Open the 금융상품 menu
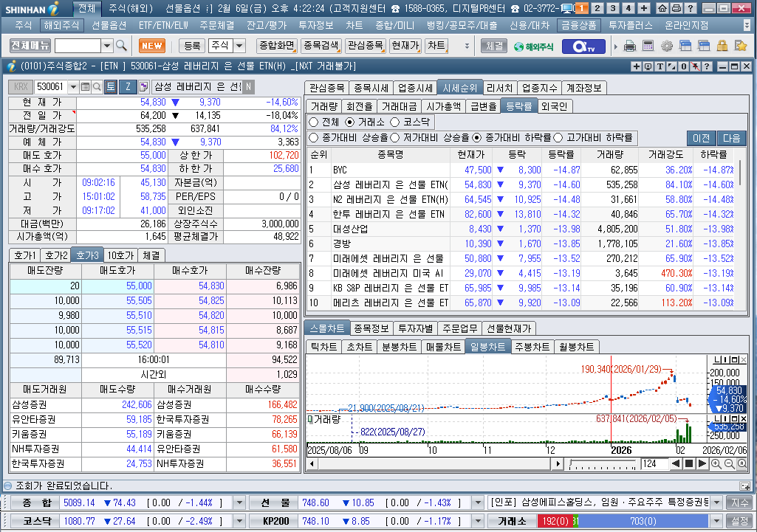 pos(578,25)
